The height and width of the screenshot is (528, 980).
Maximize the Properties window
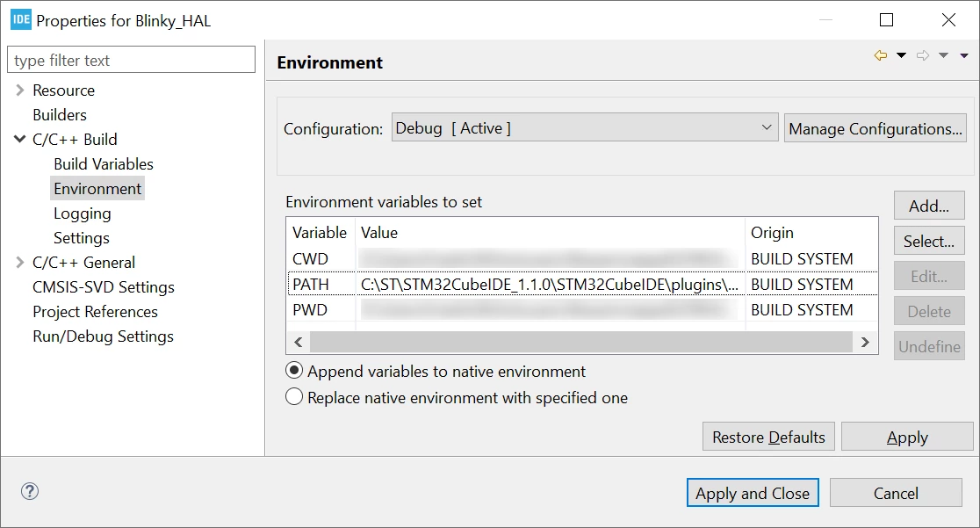click(x=886, y=20)
